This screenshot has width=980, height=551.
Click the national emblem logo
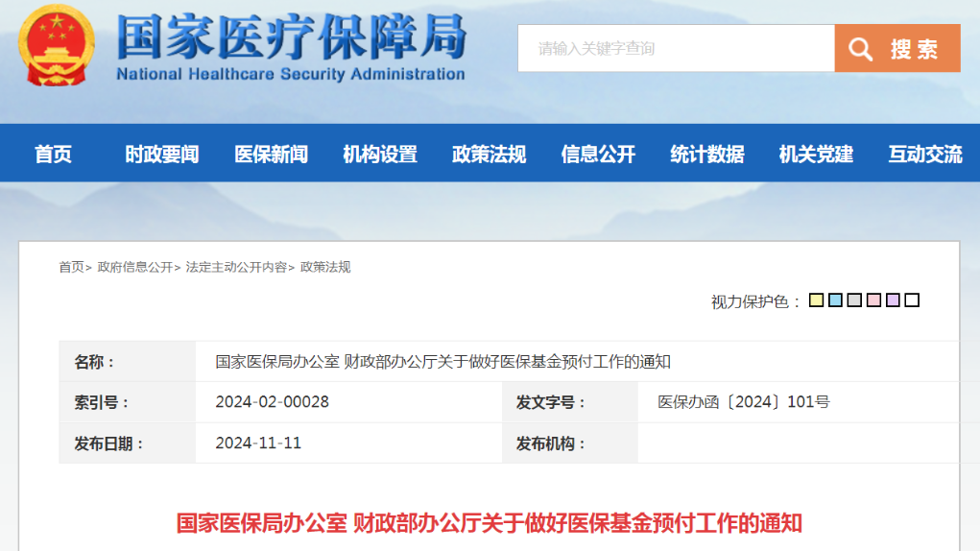point(57,45)
